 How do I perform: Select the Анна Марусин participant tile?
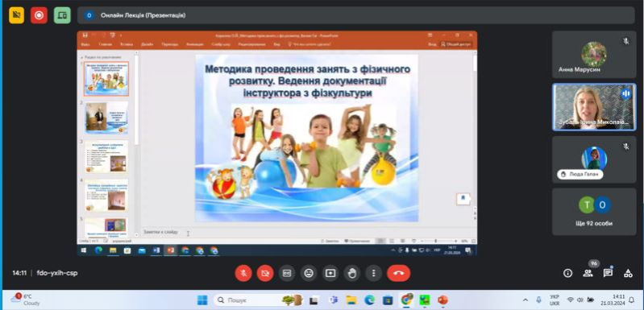coord(594,55)
